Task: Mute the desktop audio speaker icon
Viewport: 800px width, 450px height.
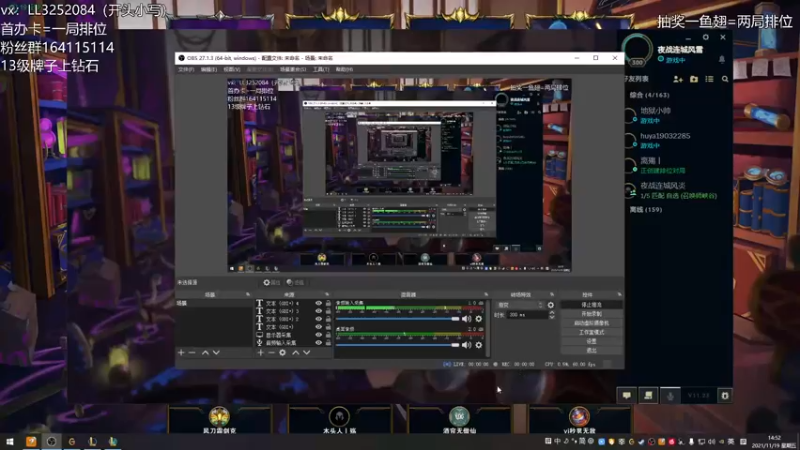Action: pyautogui.click(x=466, y=345)
